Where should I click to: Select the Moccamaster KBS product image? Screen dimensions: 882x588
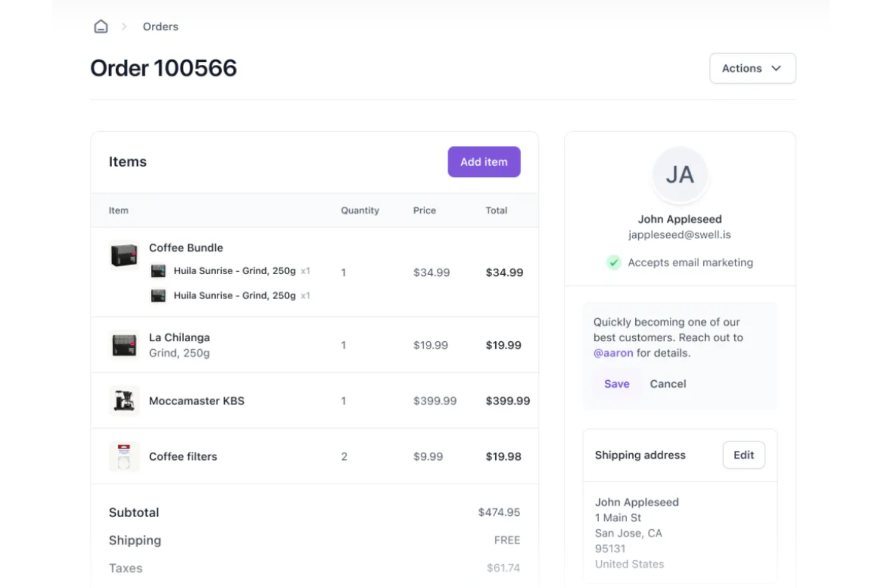coord(123,400)
